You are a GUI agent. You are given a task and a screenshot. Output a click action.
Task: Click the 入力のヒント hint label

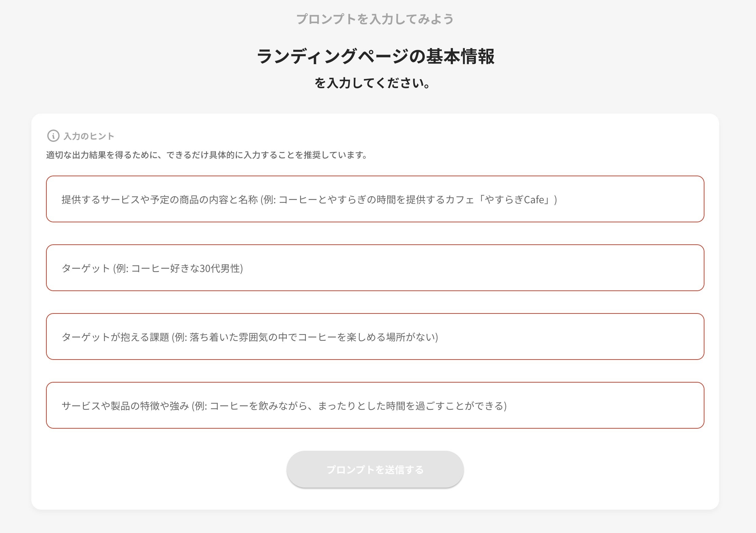point(88,136)
